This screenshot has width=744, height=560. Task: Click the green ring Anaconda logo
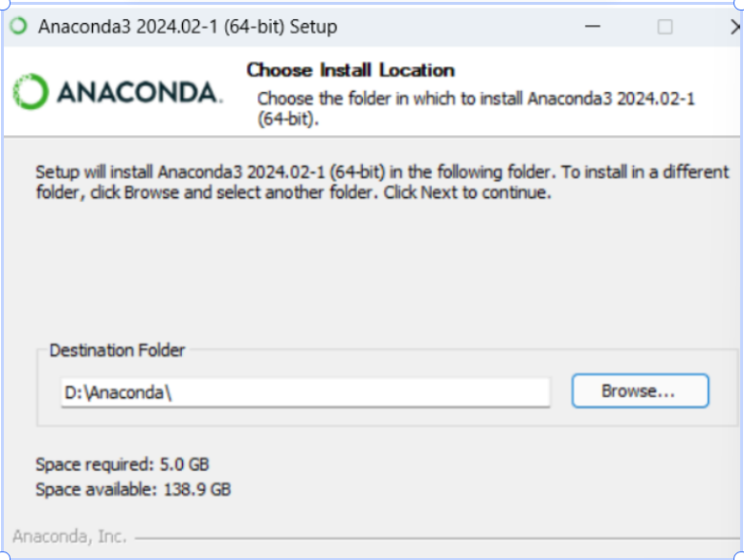point(31,92)
